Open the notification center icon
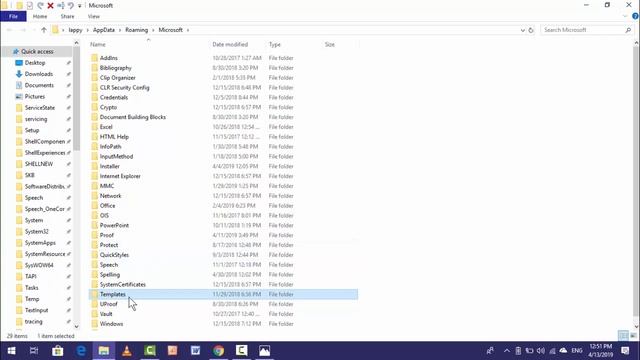This screenshot has height=360, width=640. click(x=625, y=351)
